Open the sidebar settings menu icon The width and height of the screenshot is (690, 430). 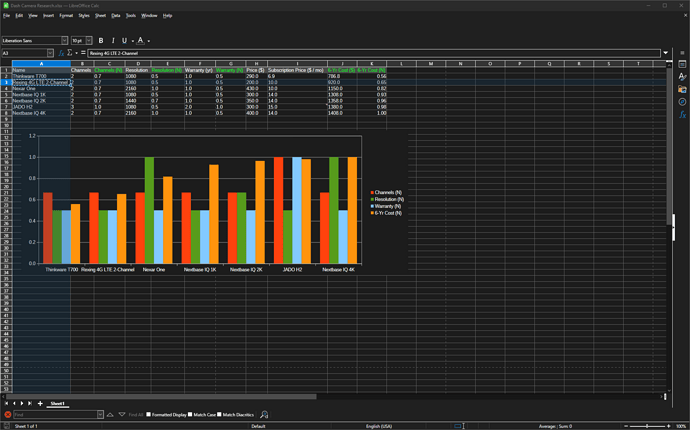[682, 53]
